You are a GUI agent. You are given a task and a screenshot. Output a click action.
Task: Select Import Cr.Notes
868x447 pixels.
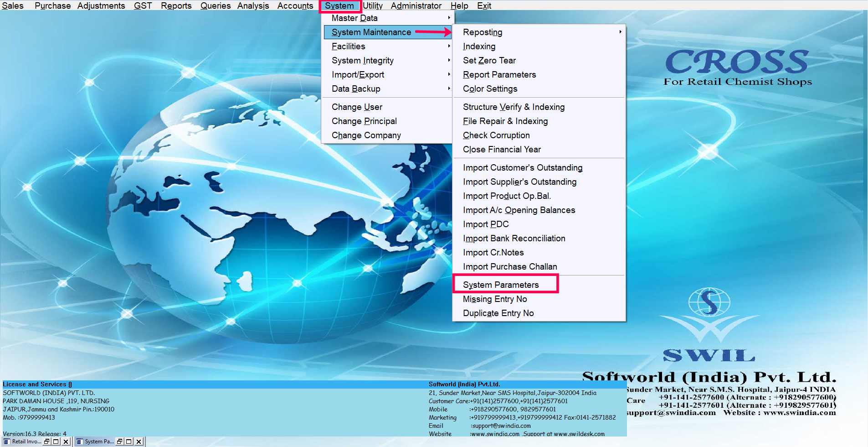[539, 252]
